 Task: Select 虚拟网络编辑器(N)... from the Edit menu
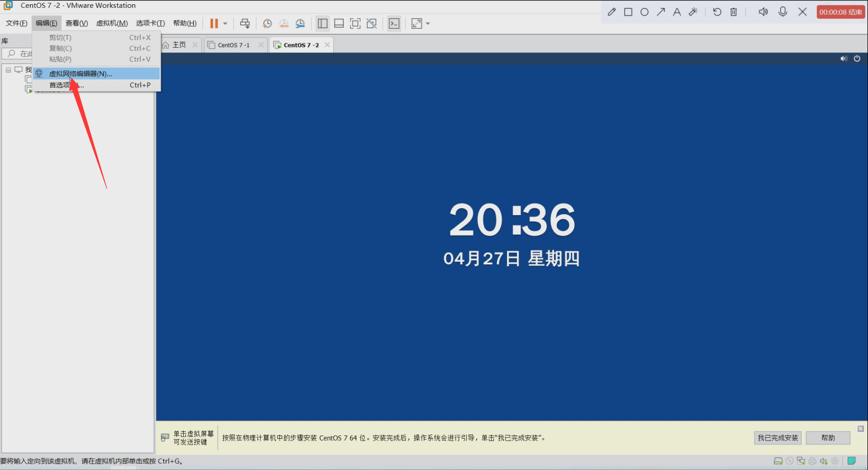(x=96, y=74)
